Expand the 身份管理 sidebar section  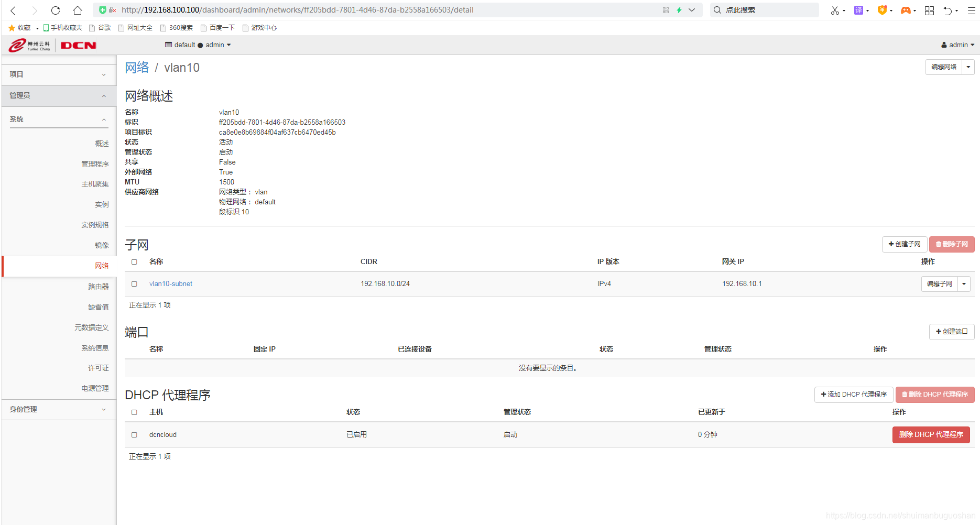[58, 410]
